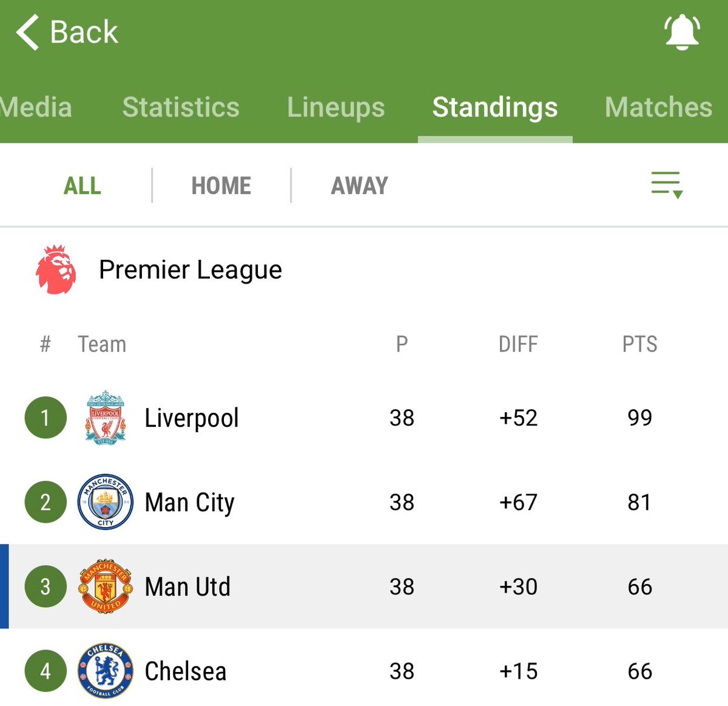Tap the Back button text
Viewport: 728px width, 706px height.
point(84,32)
